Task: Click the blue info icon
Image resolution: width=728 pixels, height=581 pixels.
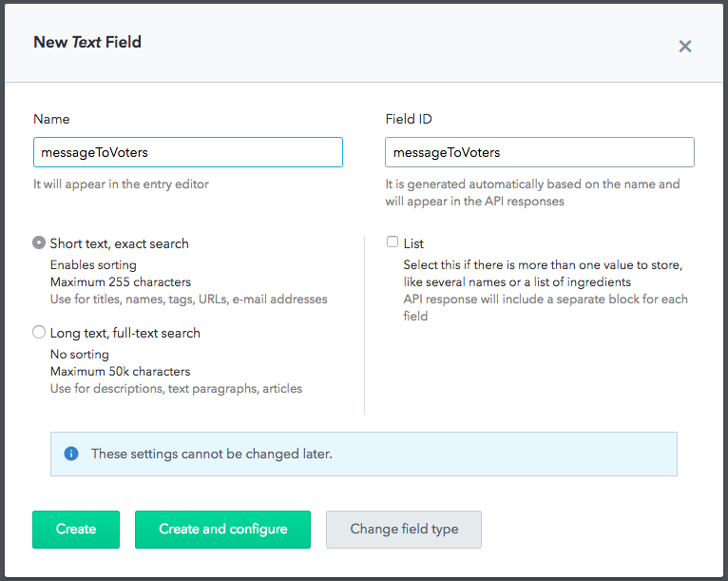Action: (71, 454)
